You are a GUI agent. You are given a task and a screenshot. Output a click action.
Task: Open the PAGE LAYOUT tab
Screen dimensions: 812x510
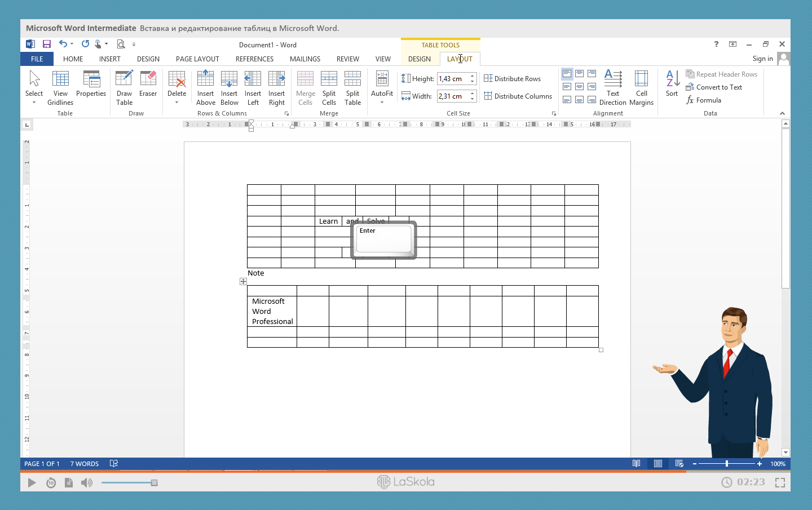(197, 59)
